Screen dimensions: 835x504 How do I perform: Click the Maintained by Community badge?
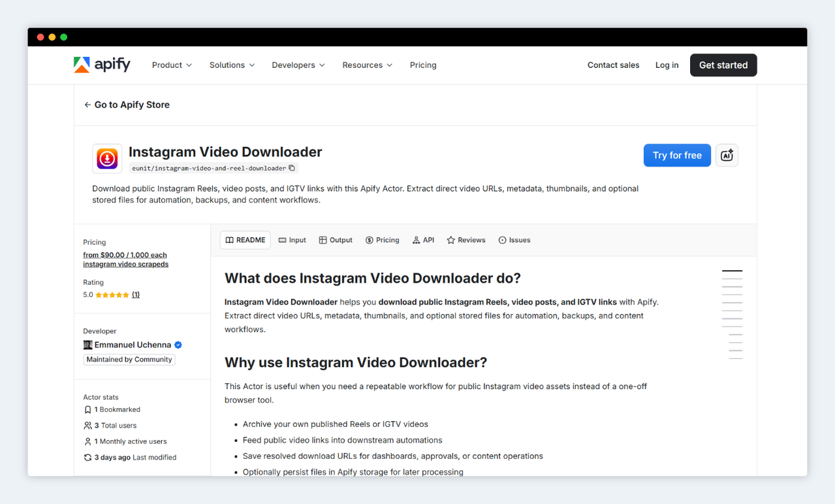click(129, 360)
